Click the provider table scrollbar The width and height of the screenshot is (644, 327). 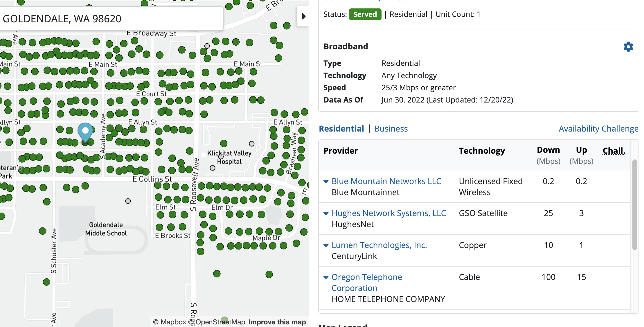[x=635, y=204]
